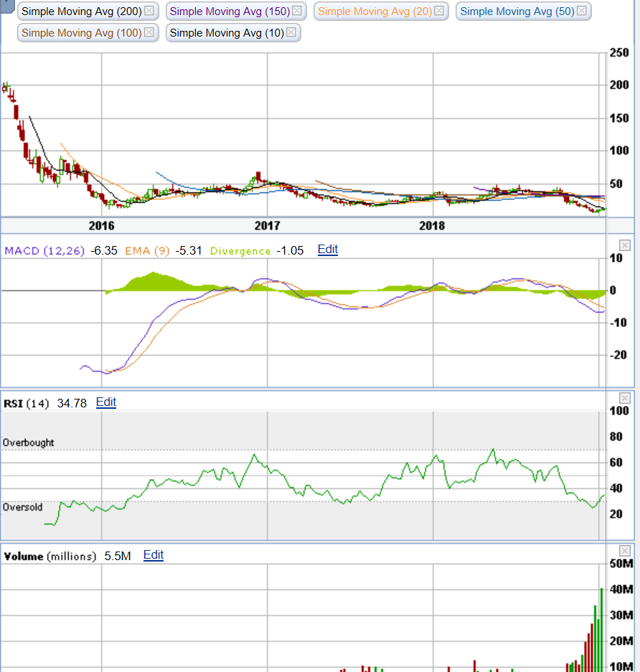This screenshot has height=672, width=640.
Task: Click the 2018 label on the time axis
Action: click(432, 226)
